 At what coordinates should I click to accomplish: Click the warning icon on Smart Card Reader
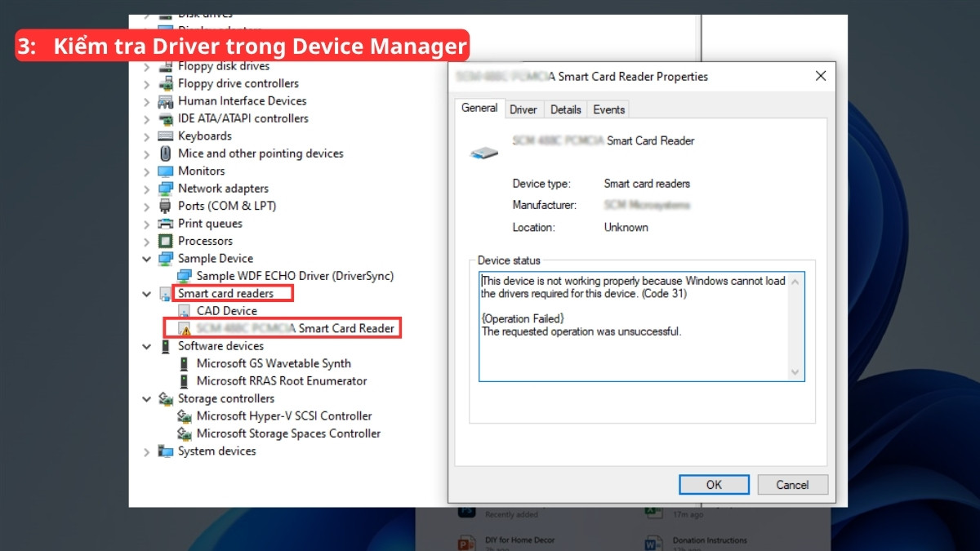(185, 329)
